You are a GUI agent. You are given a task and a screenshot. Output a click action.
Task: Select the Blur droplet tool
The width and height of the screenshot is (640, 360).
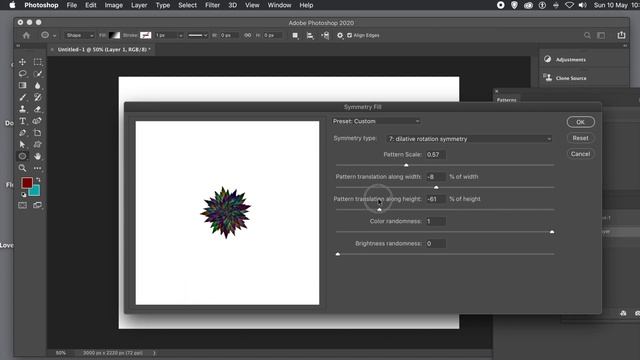pos(38,85)
